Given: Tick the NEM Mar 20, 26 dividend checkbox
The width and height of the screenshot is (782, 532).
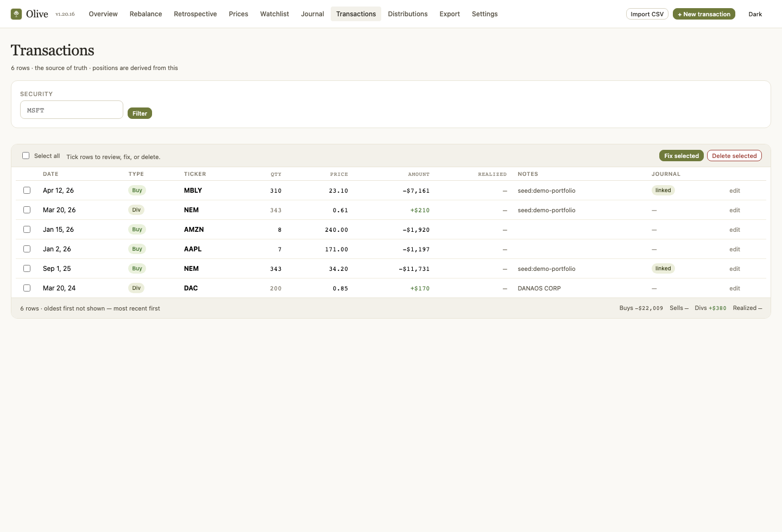Looking at the screenshot, I should [27, 210].
